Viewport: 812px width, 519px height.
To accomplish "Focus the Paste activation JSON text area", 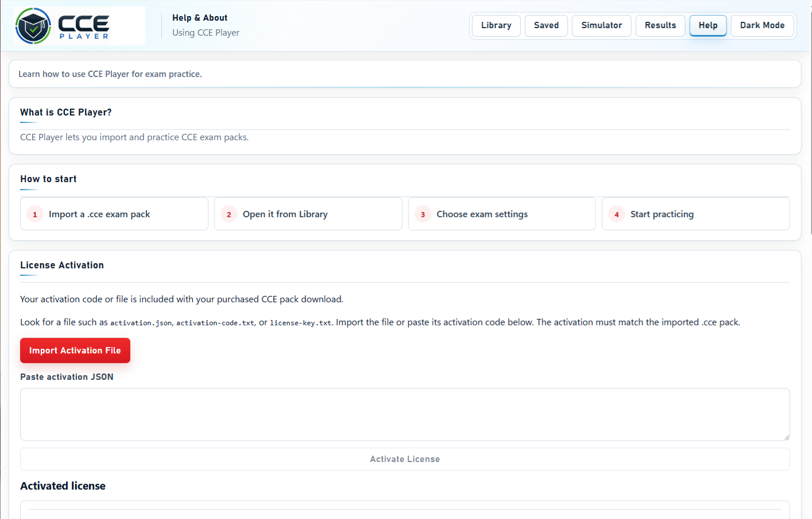I will click(x=405, y=414).
